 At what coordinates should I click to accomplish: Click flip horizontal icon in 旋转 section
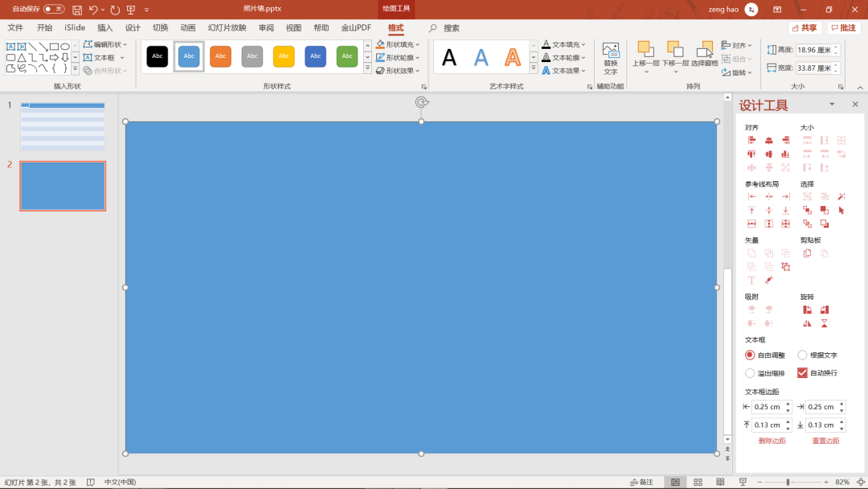pyautogui.click(x=807, y=323)
